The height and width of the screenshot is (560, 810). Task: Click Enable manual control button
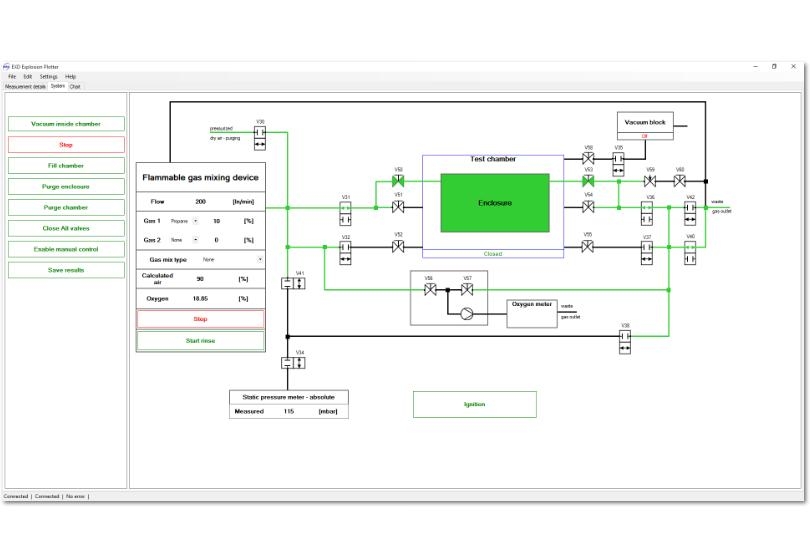coord(66,250)
